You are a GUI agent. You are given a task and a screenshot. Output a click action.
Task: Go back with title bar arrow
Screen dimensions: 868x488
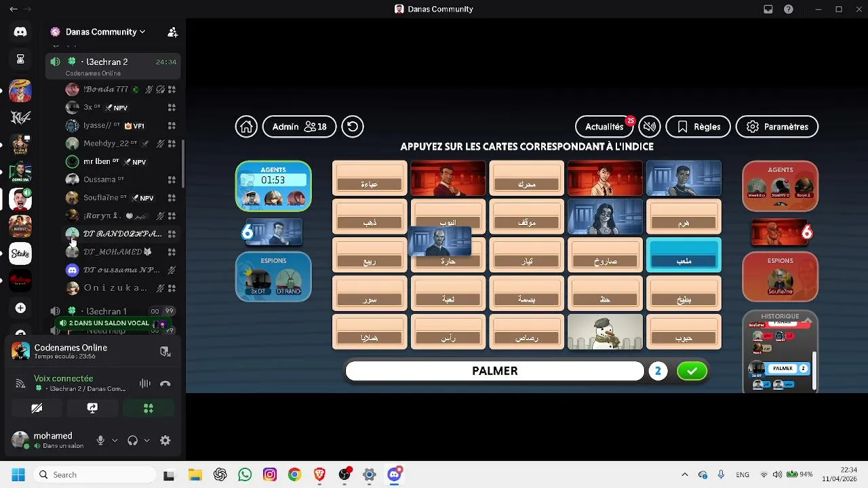(x=13, y=9)
